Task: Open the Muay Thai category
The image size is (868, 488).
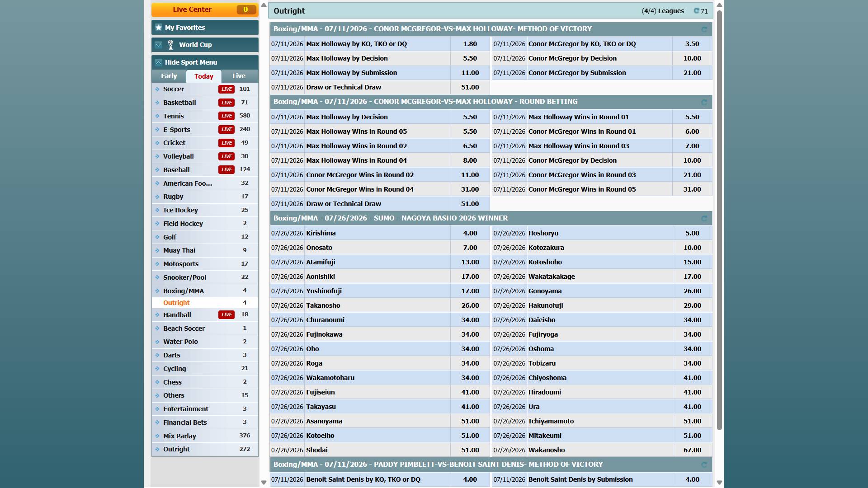Action: click(x=205, y=250)
